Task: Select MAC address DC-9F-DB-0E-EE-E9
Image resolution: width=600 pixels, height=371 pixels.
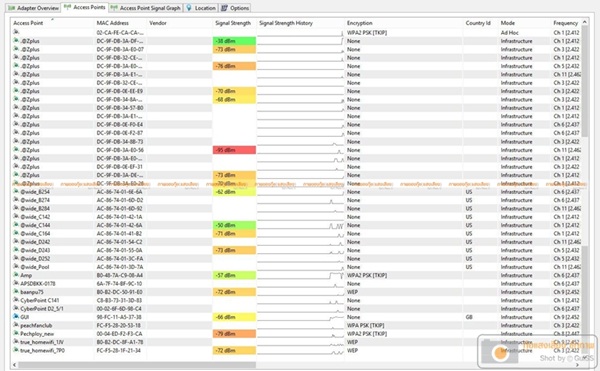Action: point(119,91)
